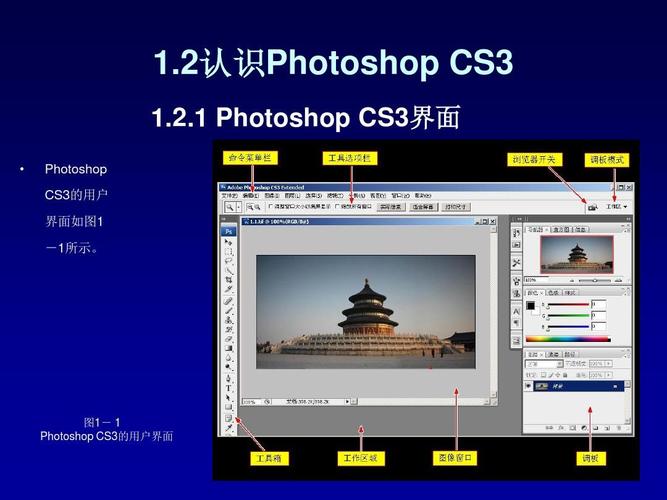Adjust the Navigator zoom slider
The width and height of the screenshot is (667, 500).
[595, 280]
